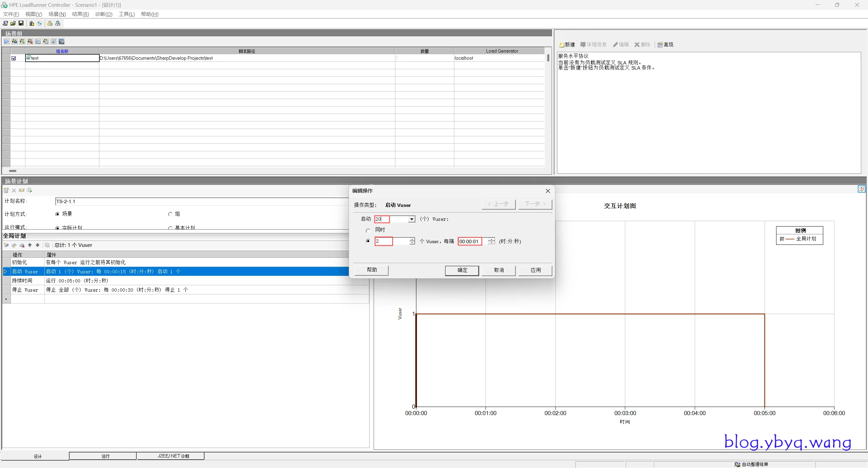Select the 组 schedule-by radio option
Image resolution: width=868 pixels, height=468 pixels.
pyautogui.click(x=170, y=214)
